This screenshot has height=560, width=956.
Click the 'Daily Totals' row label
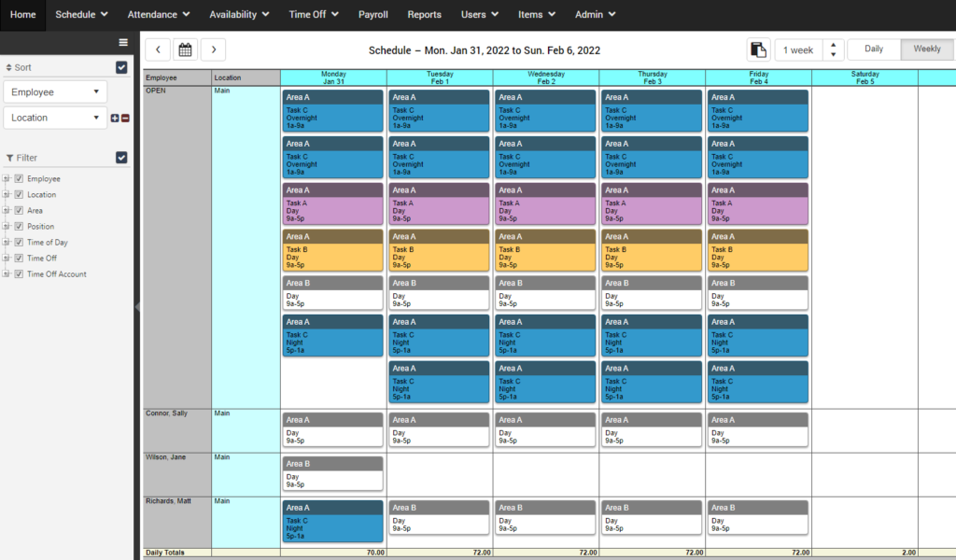tap(164, 553)
